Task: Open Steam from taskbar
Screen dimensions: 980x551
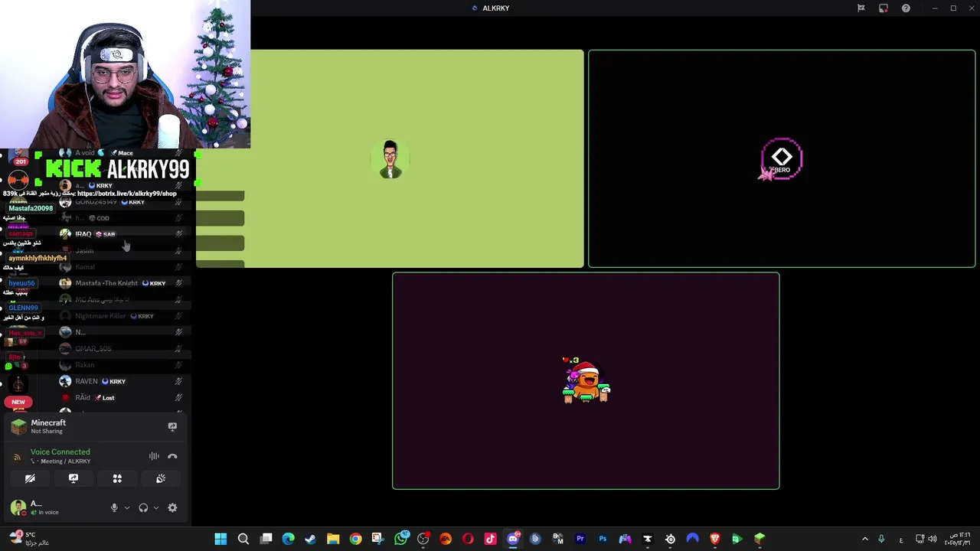Action: coord(310,539)
